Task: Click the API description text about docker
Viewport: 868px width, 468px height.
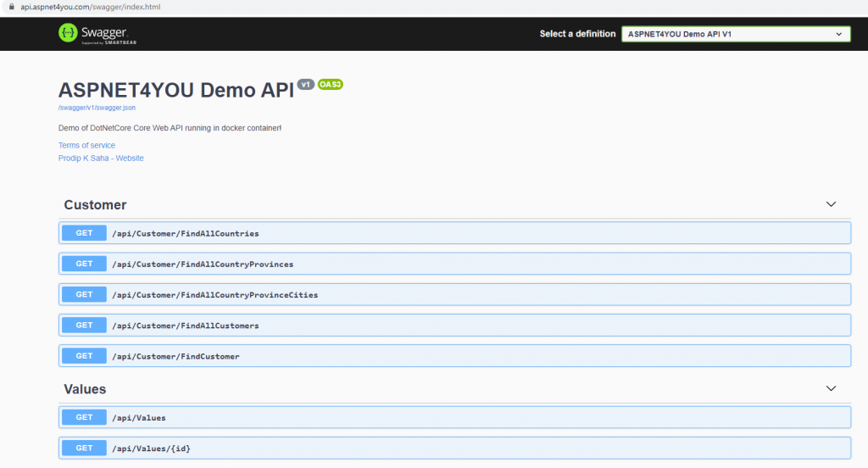Action: (x=170, y=128)
